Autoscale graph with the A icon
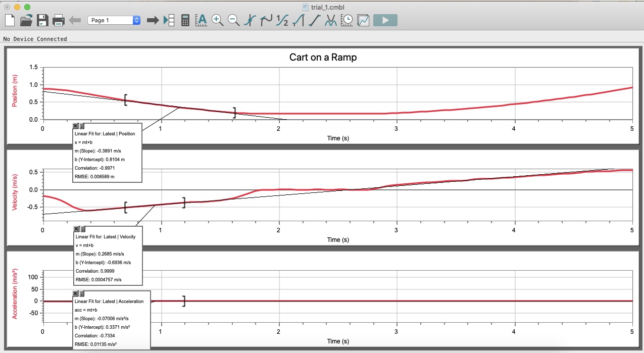The image size is (644, 353). click(201, 20)
